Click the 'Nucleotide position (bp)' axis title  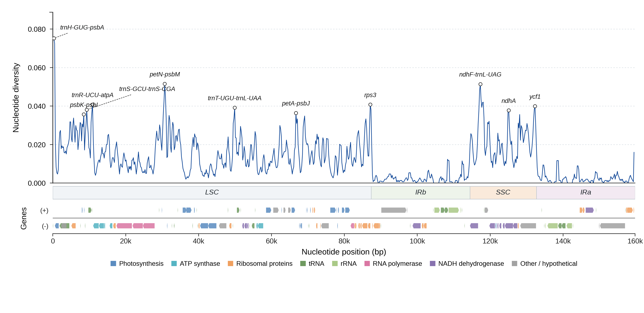pos(344,252)
